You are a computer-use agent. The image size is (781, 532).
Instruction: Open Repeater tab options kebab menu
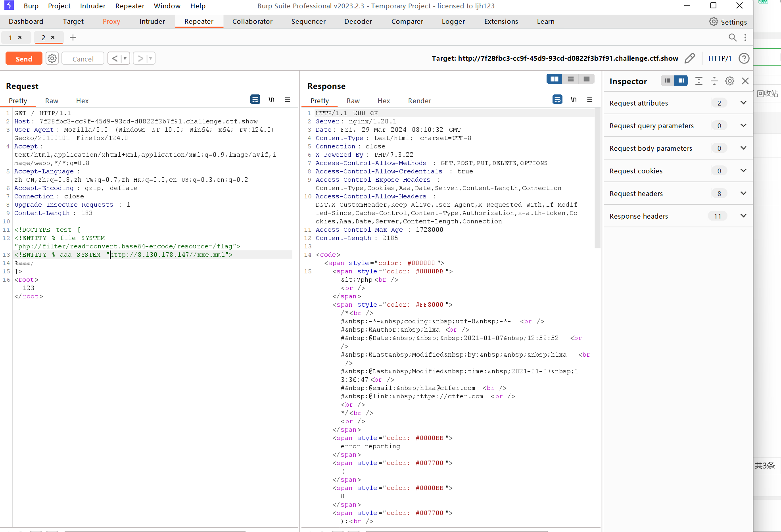click(x=745, y=37)
